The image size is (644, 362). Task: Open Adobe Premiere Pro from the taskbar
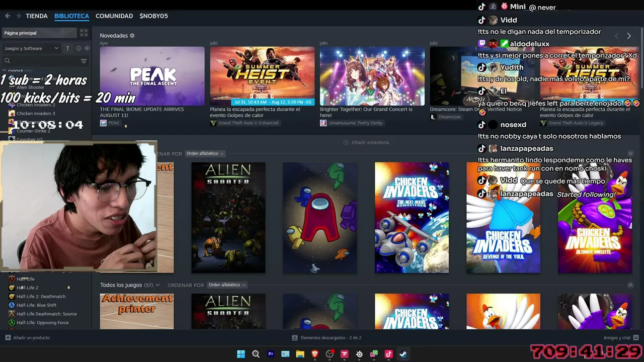click(x=271, y=354)
